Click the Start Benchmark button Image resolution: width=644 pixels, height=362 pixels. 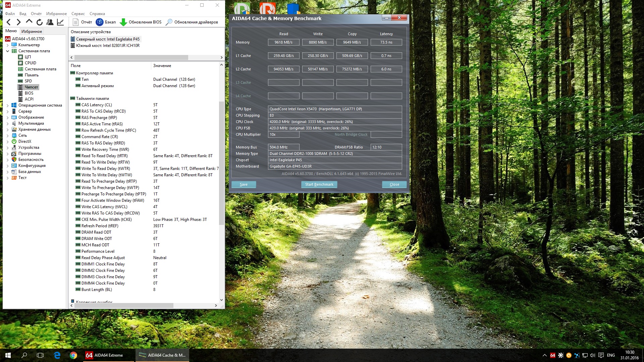click(x=319, y=184)
